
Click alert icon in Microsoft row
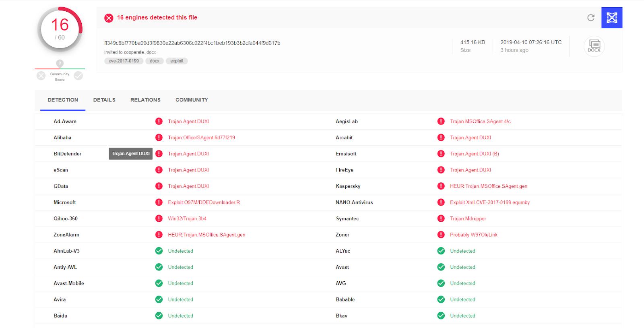pyautogui.click(x=159, y=202)
